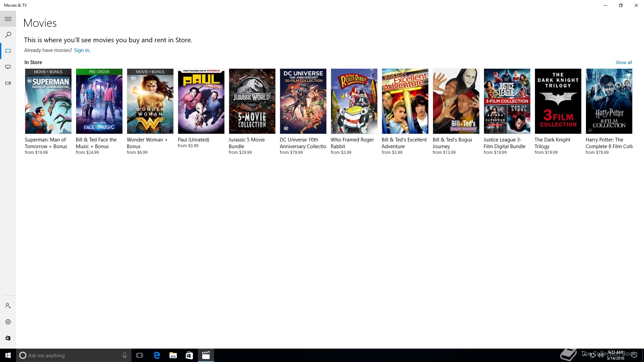Open Bill & Ted Face the Music poster
The height and width of the screenshot is (362, 644).
click(99, 101)
